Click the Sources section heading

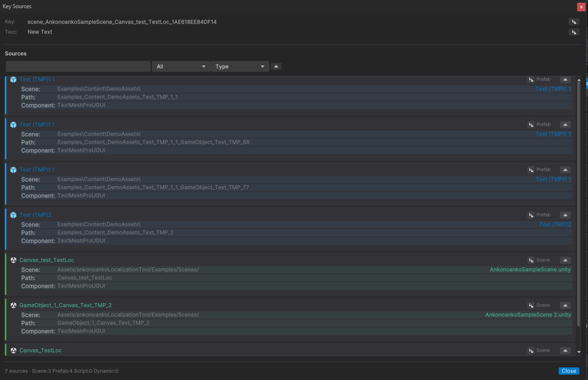[x=16, y=53]
